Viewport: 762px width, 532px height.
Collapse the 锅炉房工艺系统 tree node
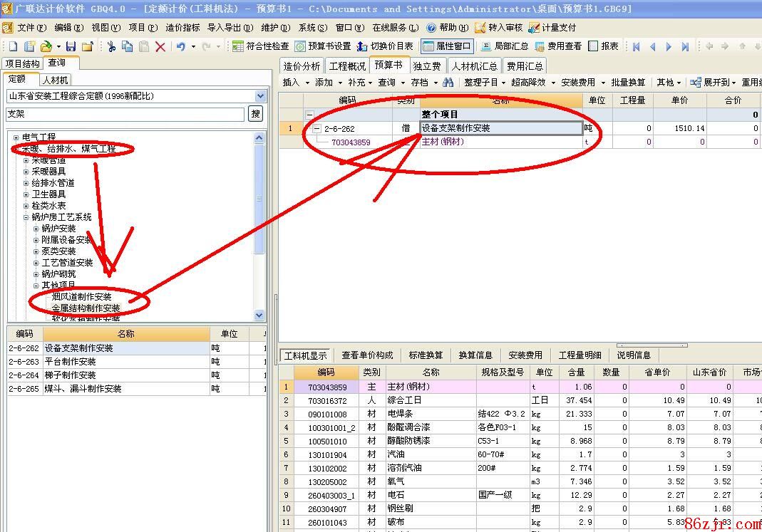(26, 217)
